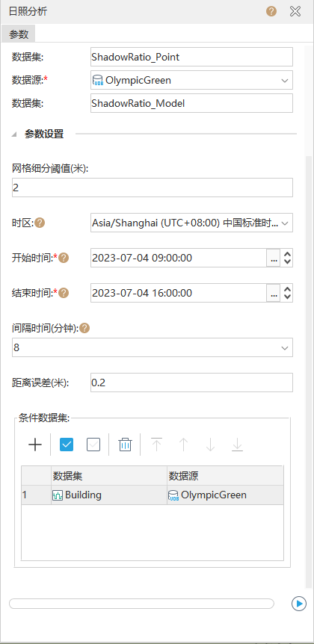
Task: Open end time picker ellipsis button
Action: point(274,294)
